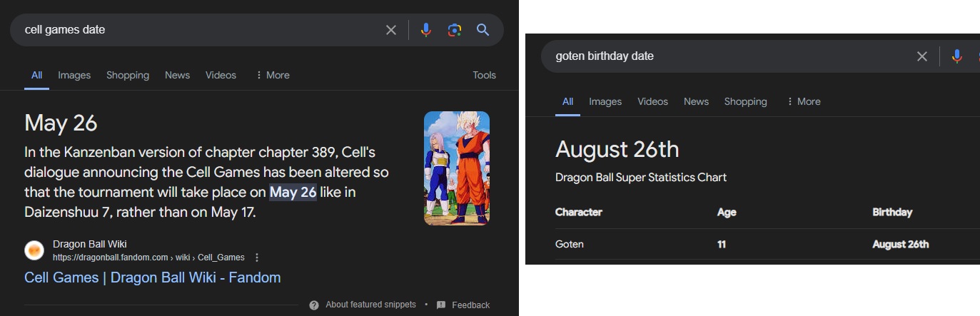Click 'Dragon Ball Super Statistics Chart' title

641,177
